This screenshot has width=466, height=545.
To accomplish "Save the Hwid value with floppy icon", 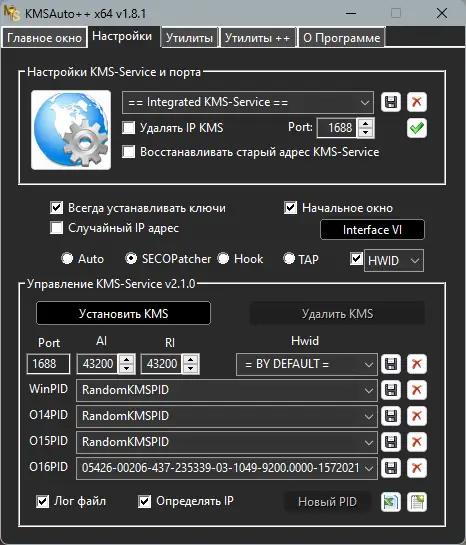I will [391, 364].
